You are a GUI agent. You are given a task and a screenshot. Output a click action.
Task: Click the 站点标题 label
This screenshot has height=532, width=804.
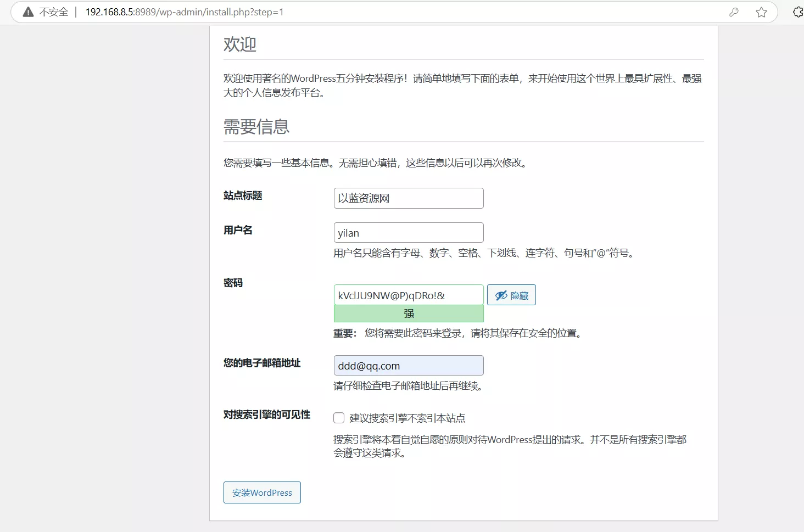pyautogui.click(x=243, y=195)
